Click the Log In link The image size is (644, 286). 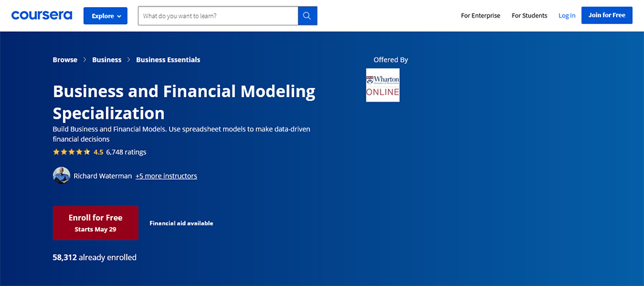(x=567, y=16)
